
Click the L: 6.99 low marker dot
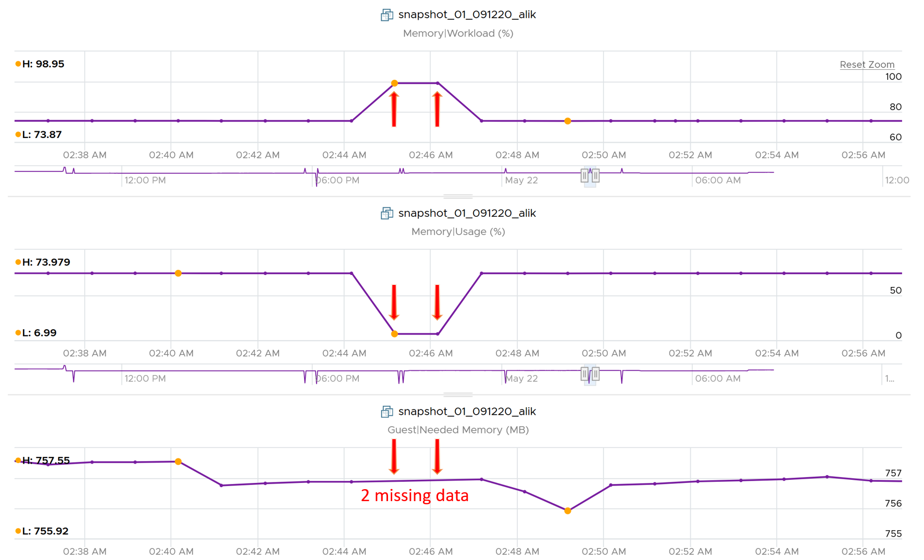[18, 332]
